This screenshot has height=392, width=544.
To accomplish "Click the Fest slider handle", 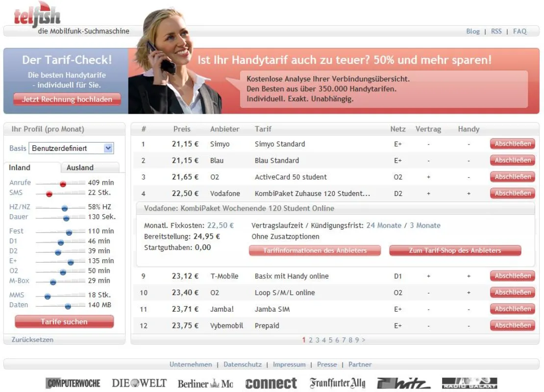I will tap(69, 232).
